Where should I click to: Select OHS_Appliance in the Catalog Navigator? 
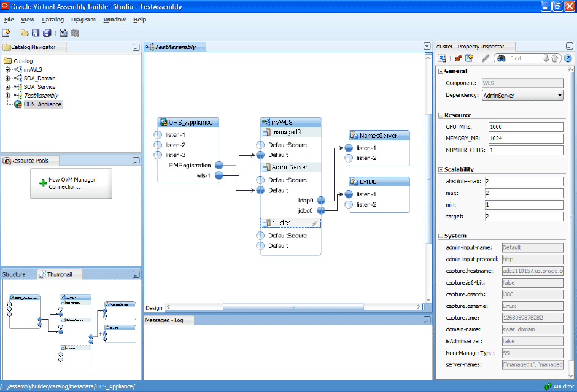(43, 104)
